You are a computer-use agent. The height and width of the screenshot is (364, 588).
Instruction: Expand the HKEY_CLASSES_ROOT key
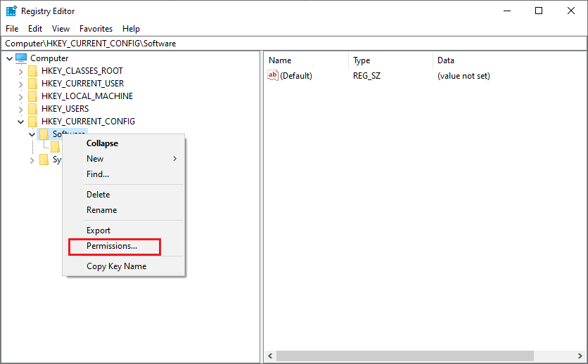(x=20, y=71)
